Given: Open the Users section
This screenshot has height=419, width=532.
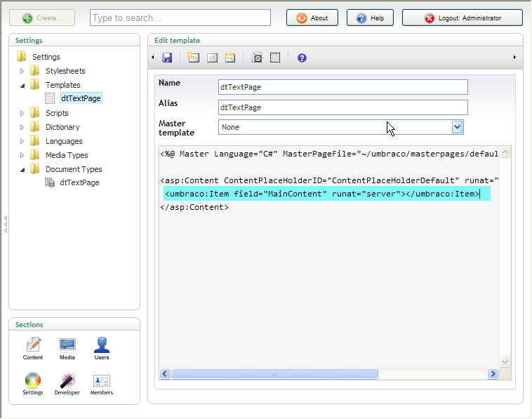Looking at the screenshot, I should click(102, 348).
